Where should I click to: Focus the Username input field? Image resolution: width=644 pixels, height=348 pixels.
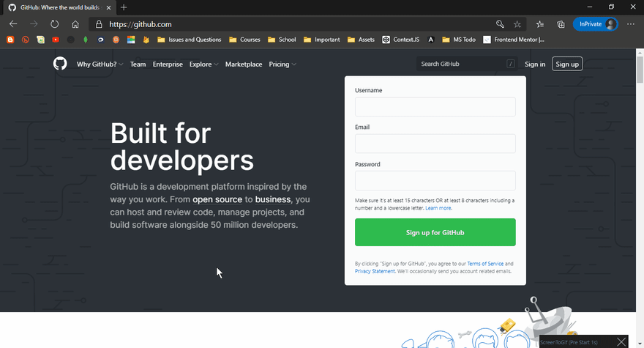coord(435,106)
